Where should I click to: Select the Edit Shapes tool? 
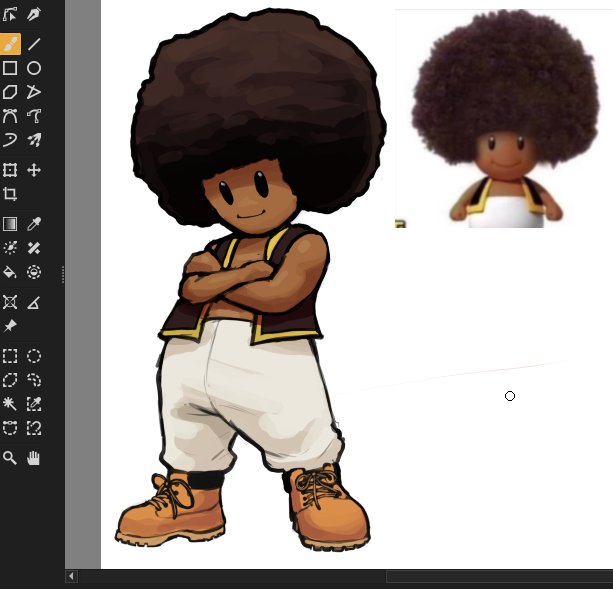[10, 14]
